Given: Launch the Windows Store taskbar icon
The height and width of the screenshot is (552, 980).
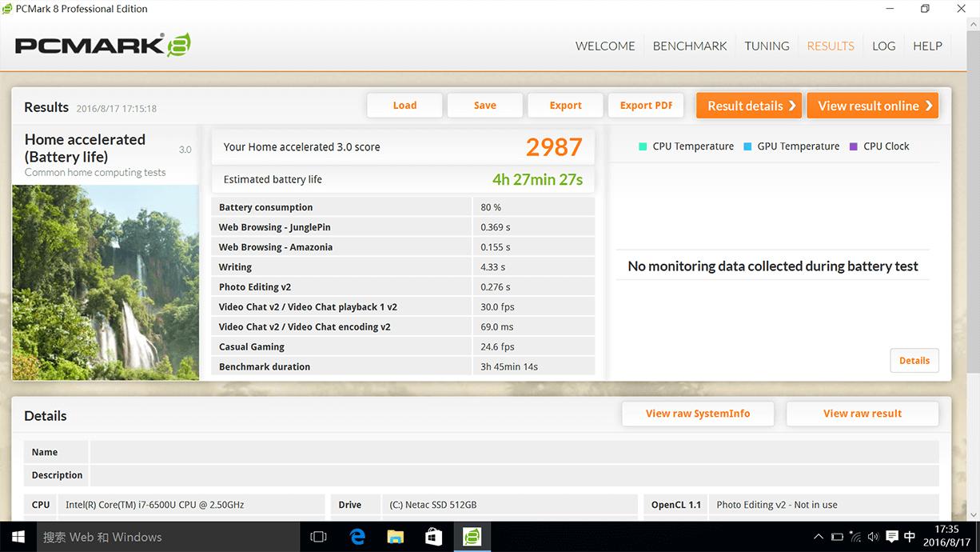Looking at the screenshot, I should (433, 537).
